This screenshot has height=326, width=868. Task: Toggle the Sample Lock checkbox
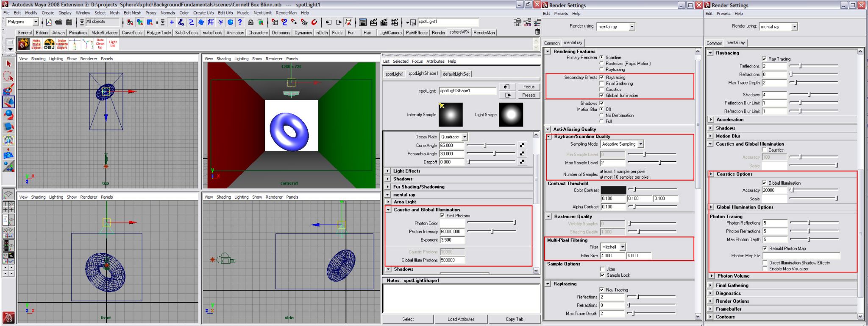point(603,275)
